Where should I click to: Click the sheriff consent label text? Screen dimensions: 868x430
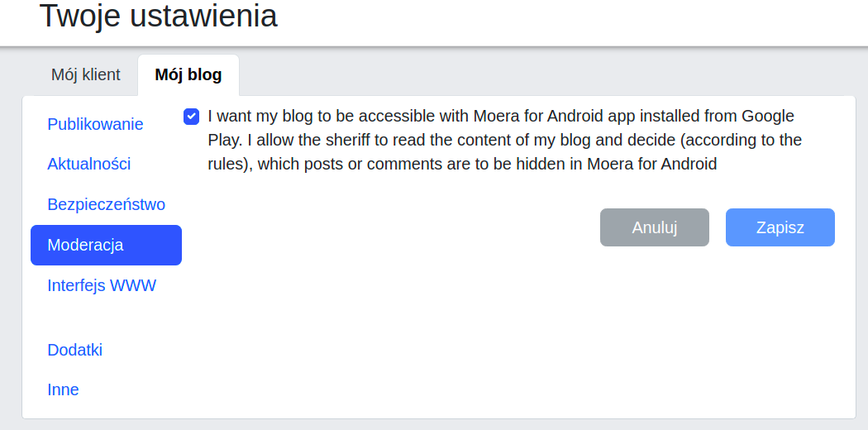(504, 140)
